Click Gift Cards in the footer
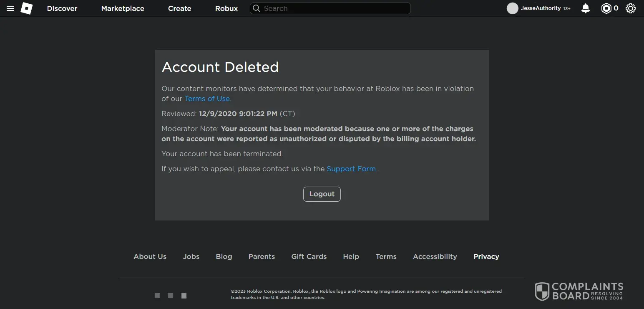 coord(309,257)
